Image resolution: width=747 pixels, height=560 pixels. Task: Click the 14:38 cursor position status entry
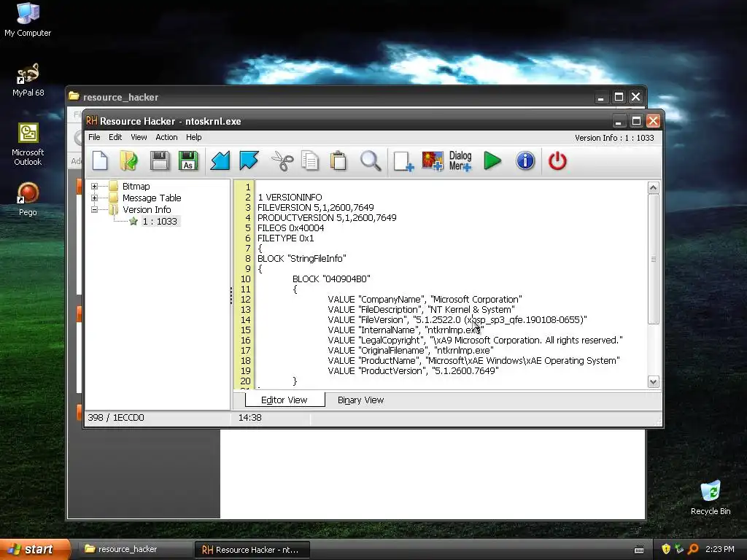click(250, 418)
